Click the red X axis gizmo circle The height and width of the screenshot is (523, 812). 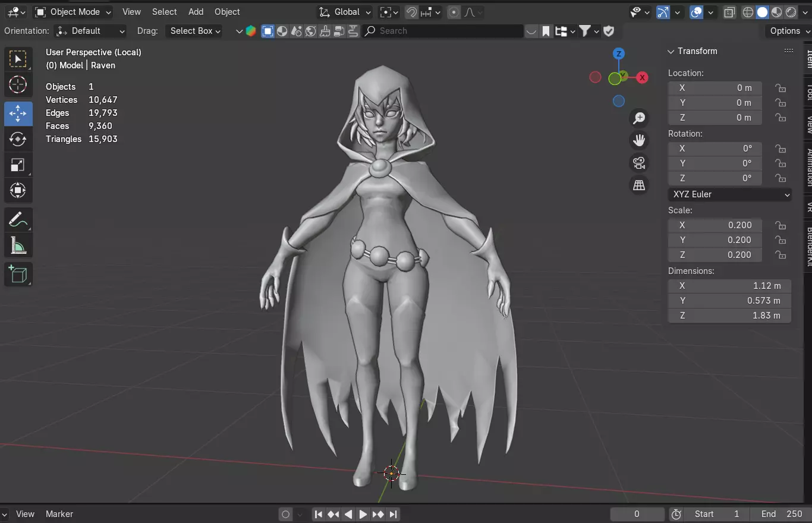tap(642, 77)
